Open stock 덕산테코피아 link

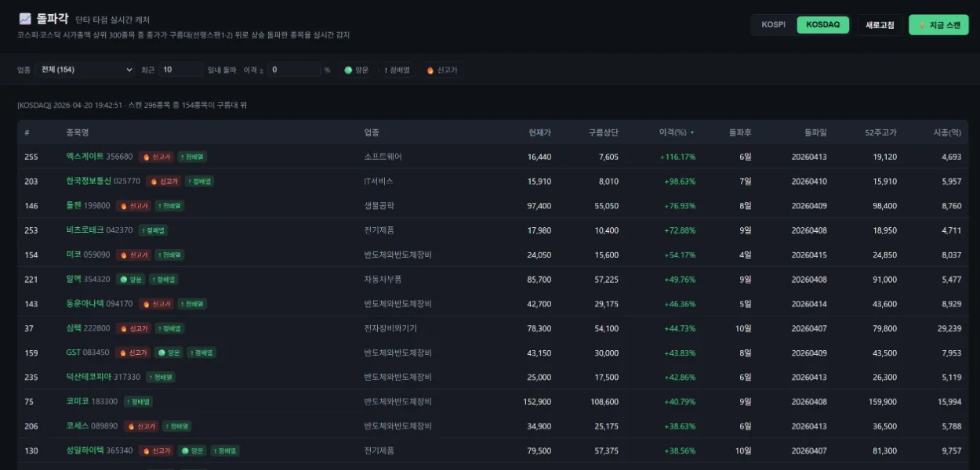click(x=89, y=377)
